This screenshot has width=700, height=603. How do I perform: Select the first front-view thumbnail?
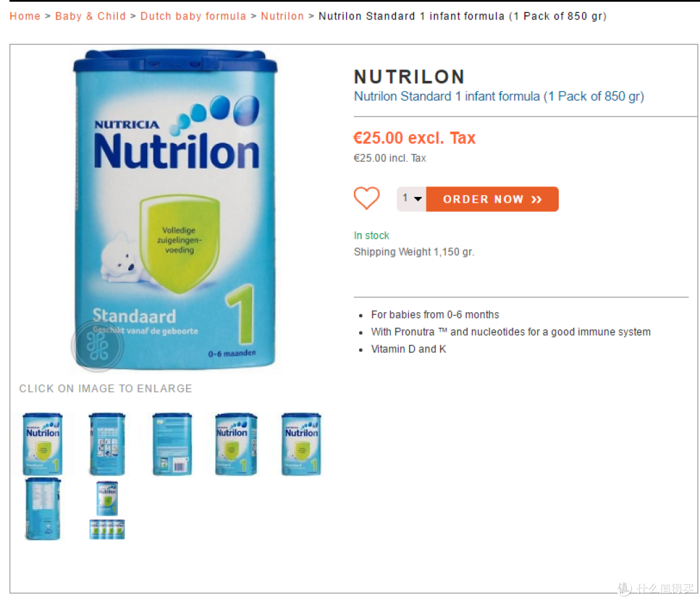point(42,444)
